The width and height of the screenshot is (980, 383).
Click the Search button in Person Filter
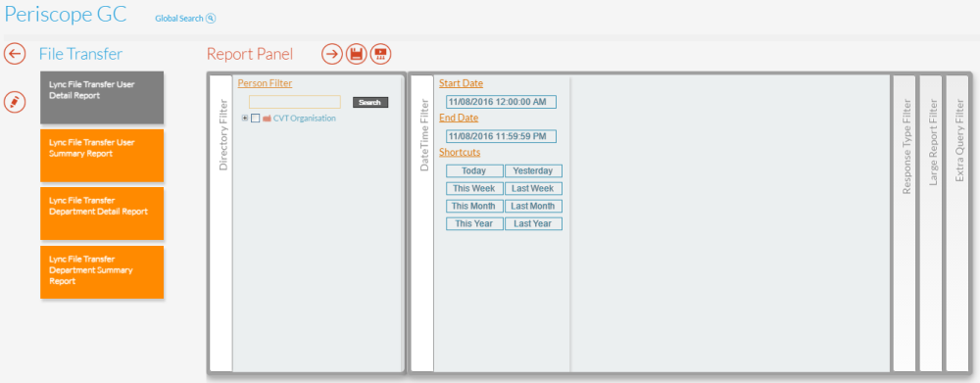370,103
